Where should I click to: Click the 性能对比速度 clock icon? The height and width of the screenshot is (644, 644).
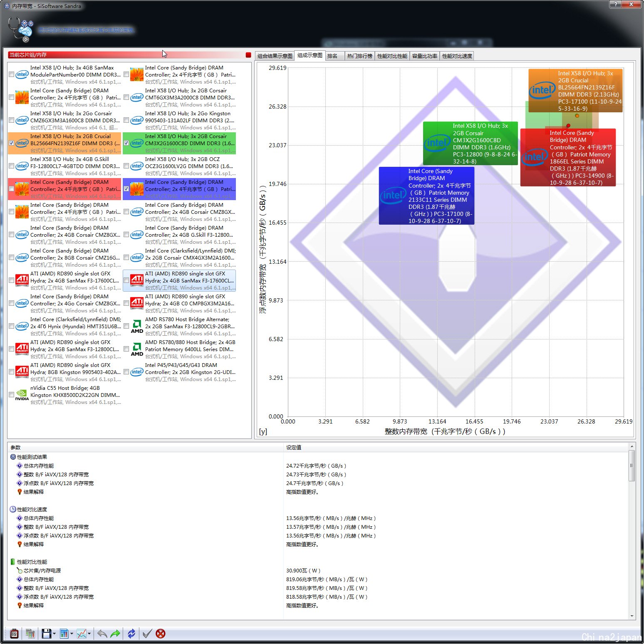13,509
